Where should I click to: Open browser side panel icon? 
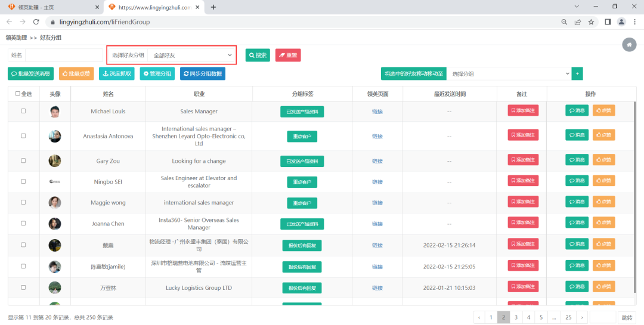click(608, 22)
